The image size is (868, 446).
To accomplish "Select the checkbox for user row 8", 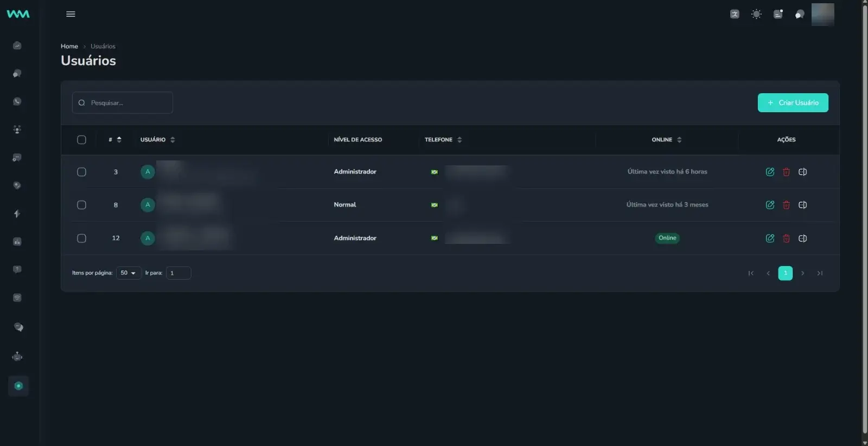I will [x=81, y=205].
